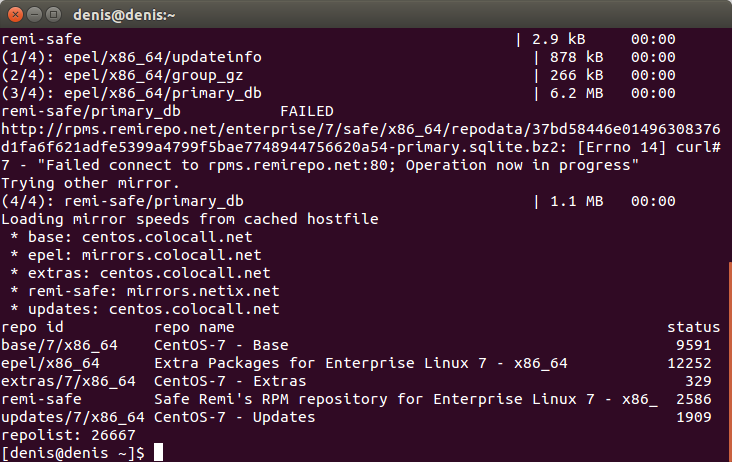Click the epel/x86_64 repo id
The height and width of the screenshot is (462, 732).
coord(50,364)
